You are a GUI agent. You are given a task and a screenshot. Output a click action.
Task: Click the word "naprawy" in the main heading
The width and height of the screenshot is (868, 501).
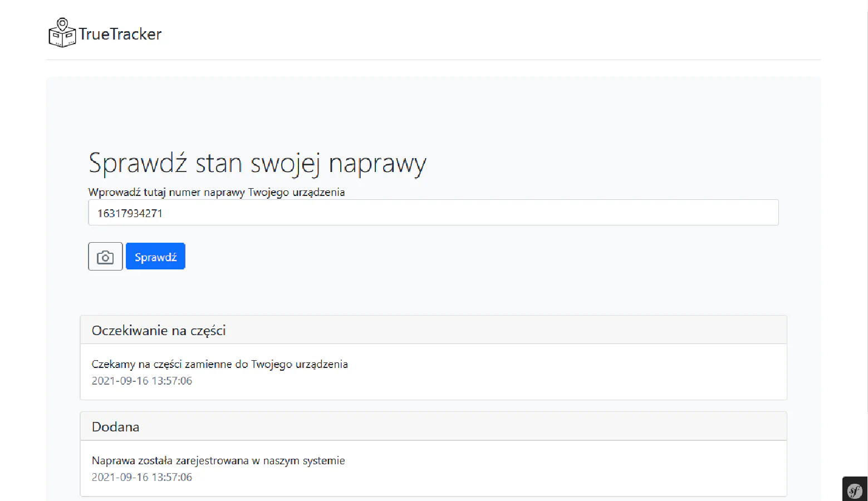click(x=377, y=164)
